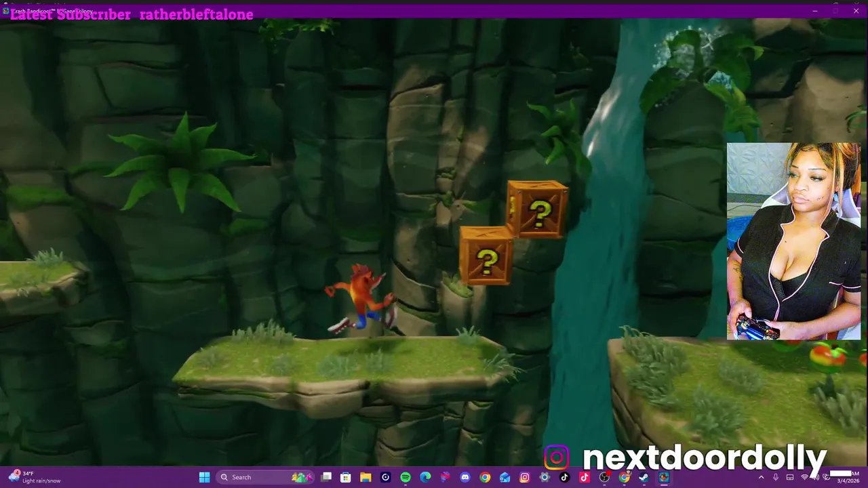Switch to OBS Studio in the taskbar
This screenshot has height=488, width=868.
[x=604, y=477]
